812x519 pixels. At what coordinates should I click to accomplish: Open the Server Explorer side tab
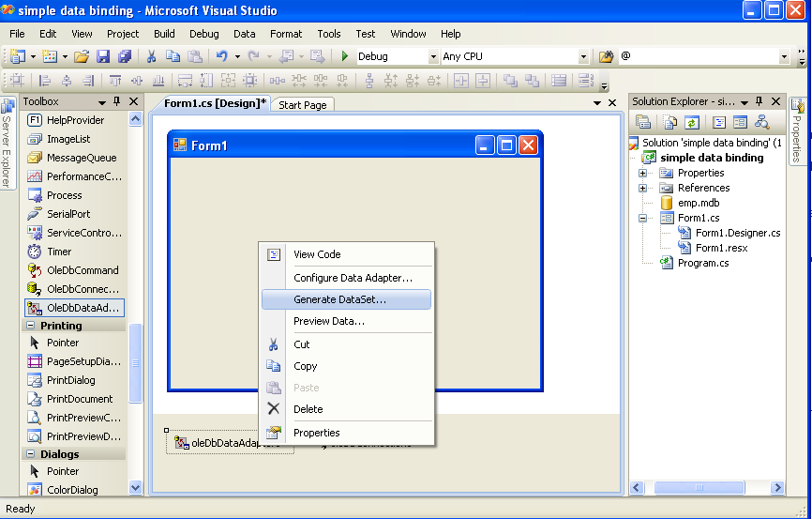[x=7, y=145]
